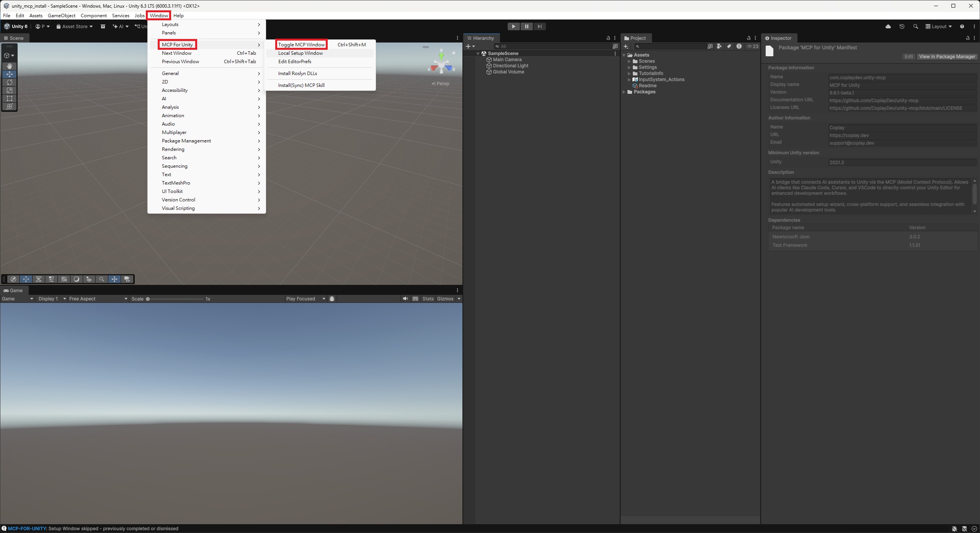This screenshot has height=533, width=980.
Task: Open the Unity Cloud icon
Action: coord(888,26)
